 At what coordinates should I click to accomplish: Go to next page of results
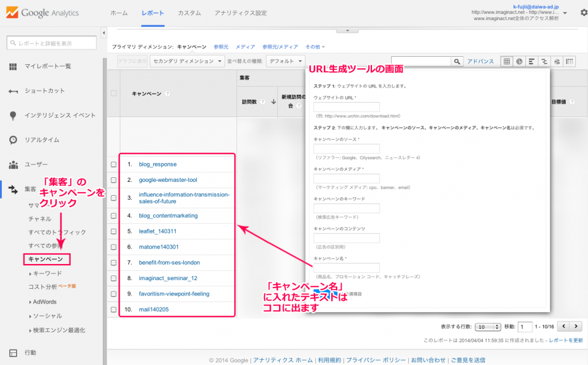(x=576, y=327)
